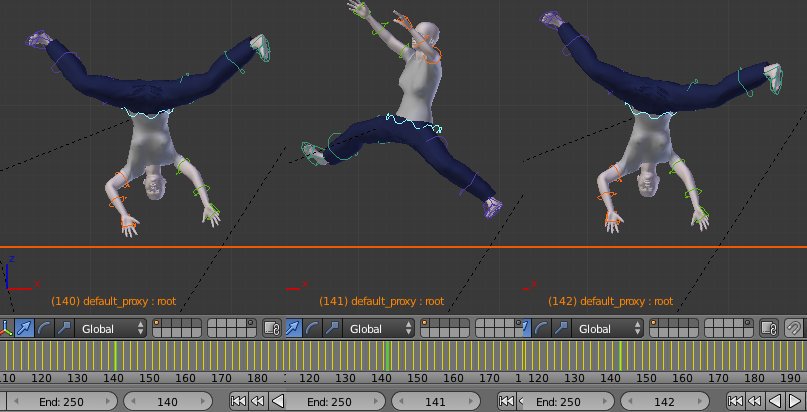Toggle the orange-dot layer button in frame 140 toolbar
This screenshot has width=807, height=412.
point(158,324)
